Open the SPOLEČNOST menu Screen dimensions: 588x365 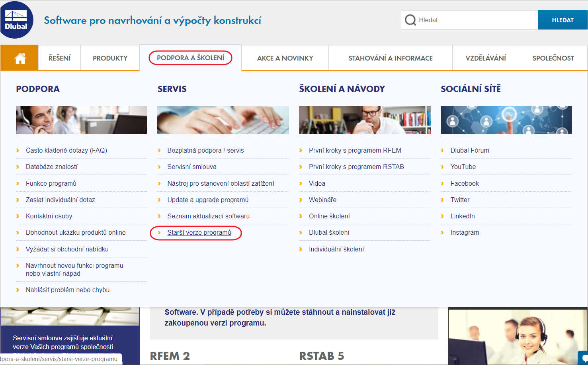(x=553, y=57)
